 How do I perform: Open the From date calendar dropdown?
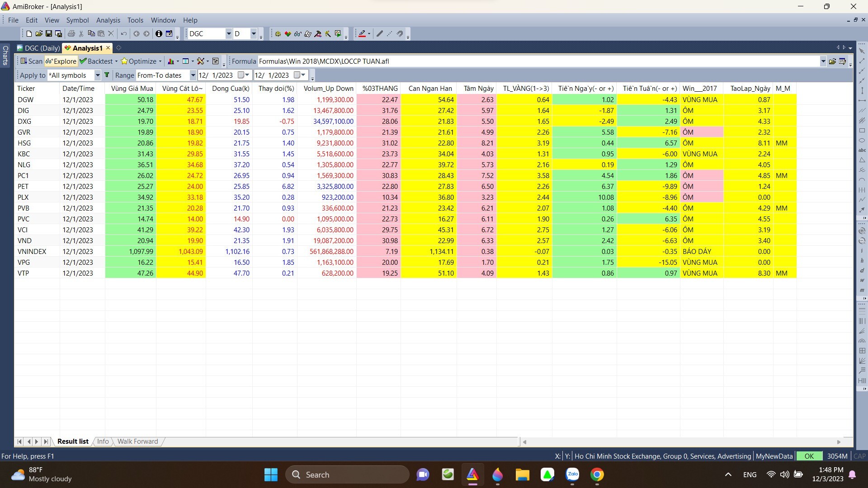pyautogui.click(x=244, y=75)
